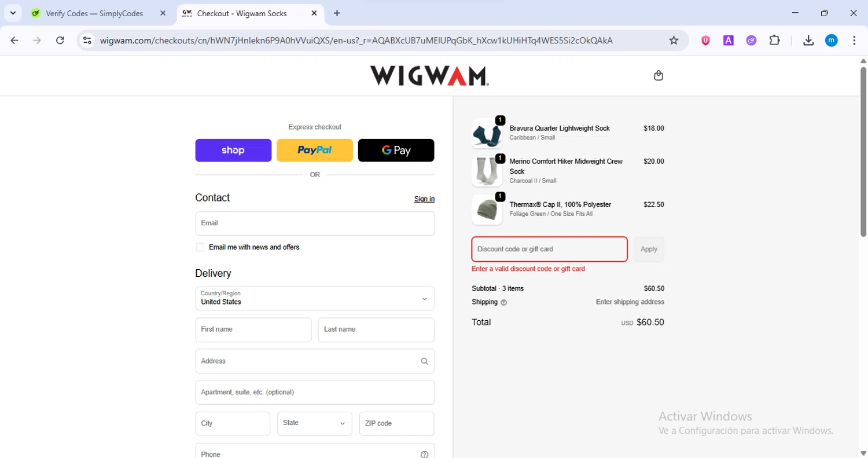Open the Extensions puzzle icon

(x=774, y=41)
